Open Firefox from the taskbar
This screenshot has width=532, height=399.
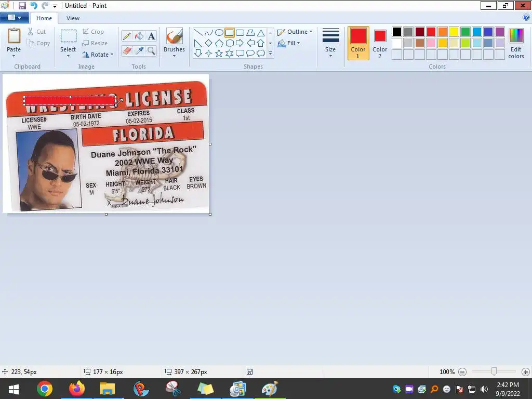(x=77, y=389)
